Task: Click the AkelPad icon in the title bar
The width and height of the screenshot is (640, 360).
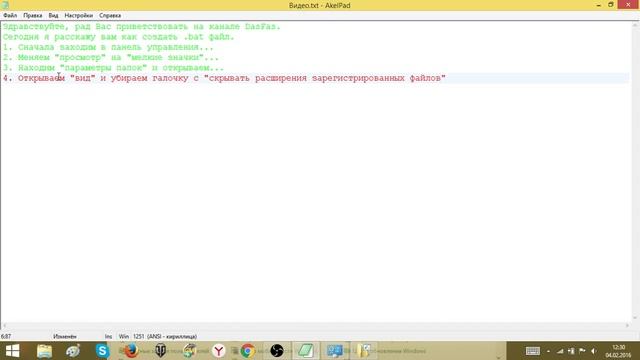Action: [5, 5]
